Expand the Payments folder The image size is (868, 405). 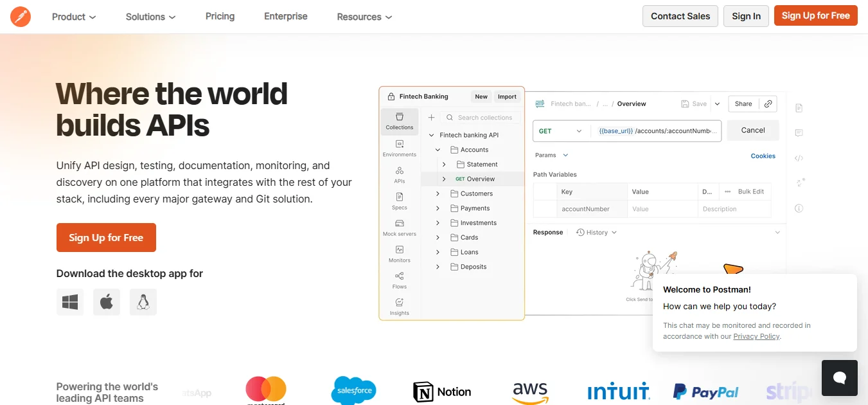[x=438, y=208]
